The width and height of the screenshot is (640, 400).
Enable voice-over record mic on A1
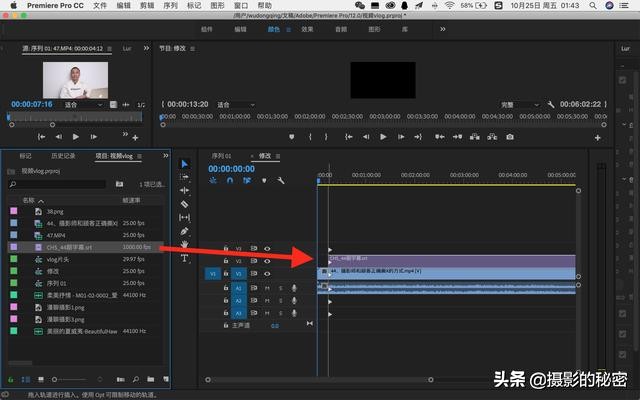(294, 288)
